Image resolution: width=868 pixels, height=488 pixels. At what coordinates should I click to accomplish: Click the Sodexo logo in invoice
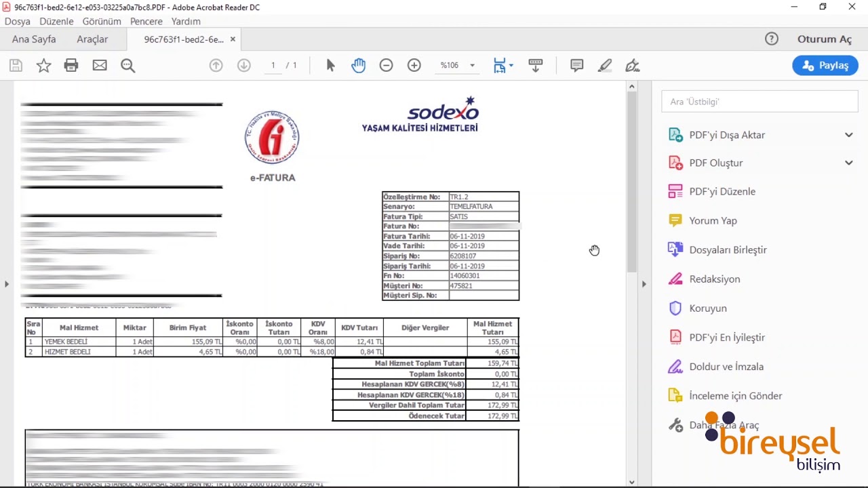(443, 110)
